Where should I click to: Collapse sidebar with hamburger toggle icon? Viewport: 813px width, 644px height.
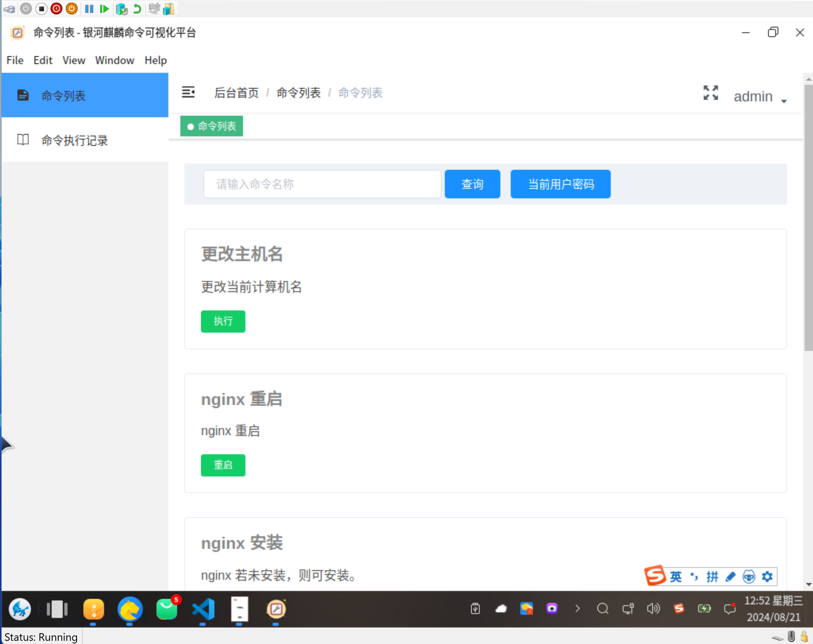pos(188,92)
